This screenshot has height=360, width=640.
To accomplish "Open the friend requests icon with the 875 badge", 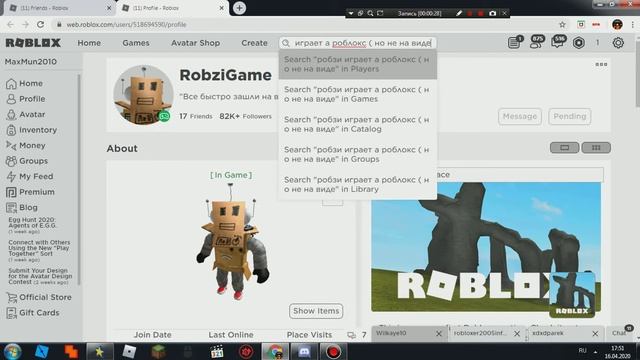I will (536, 42).
